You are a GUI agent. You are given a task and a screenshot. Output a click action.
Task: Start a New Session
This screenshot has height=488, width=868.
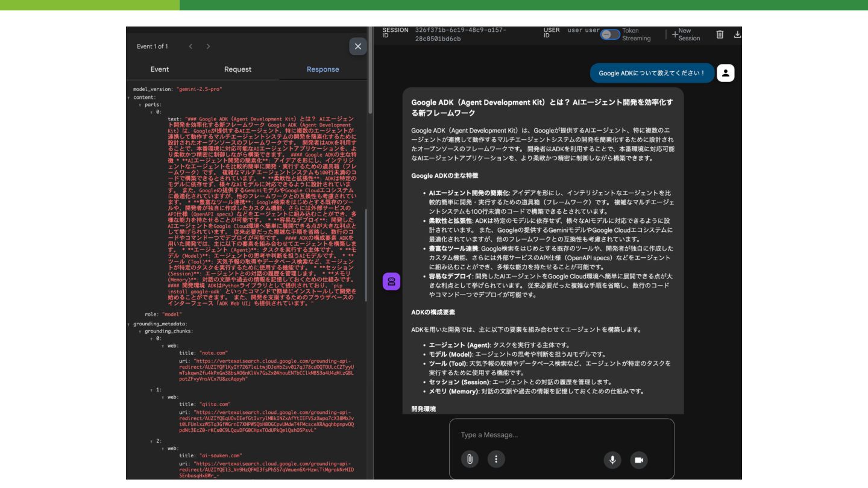[687, 34]
